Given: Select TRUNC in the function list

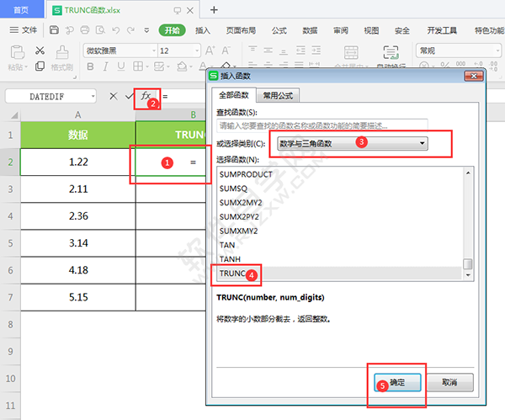Looking at the screenshot, I should click(x=230, y=274).
